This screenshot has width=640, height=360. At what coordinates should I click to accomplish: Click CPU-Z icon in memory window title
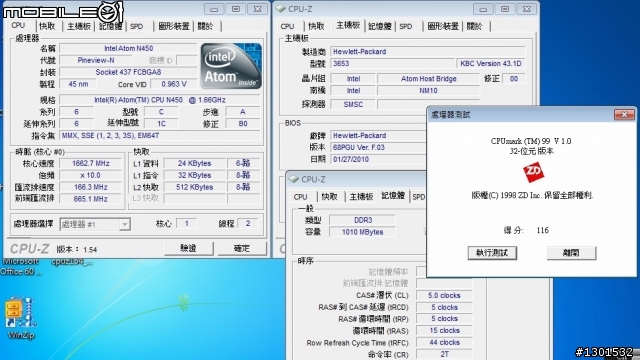[293, 179]
